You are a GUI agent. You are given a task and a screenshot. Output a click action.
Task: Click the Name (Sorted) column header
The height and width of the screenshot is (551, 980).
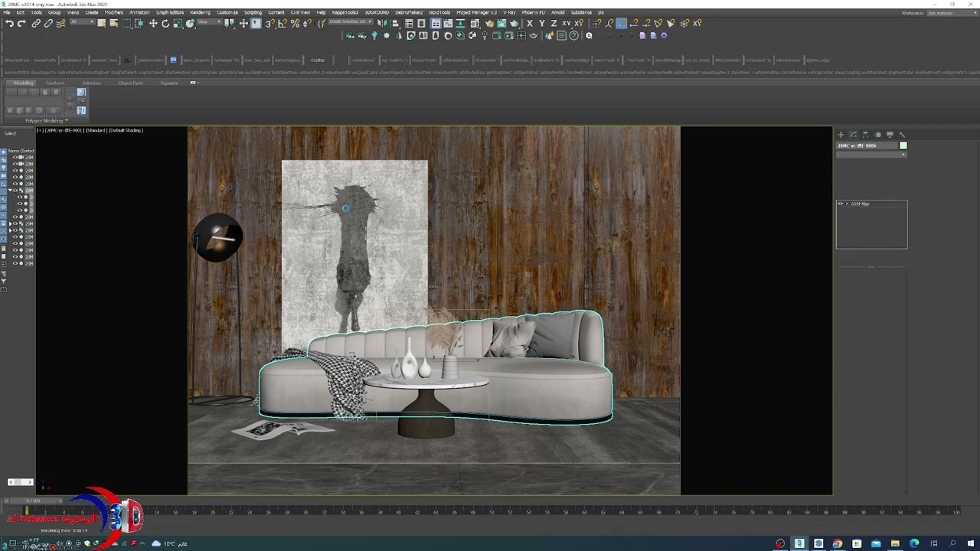(21, 151)
